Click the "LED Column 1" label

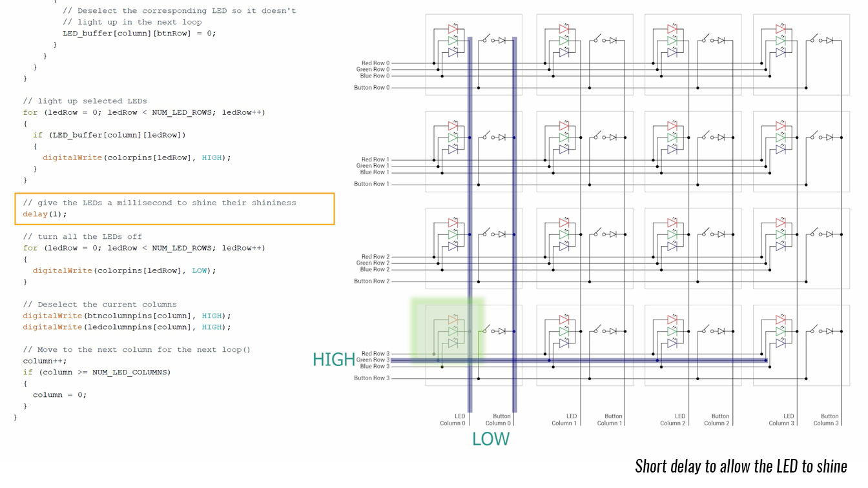(564, 420)
